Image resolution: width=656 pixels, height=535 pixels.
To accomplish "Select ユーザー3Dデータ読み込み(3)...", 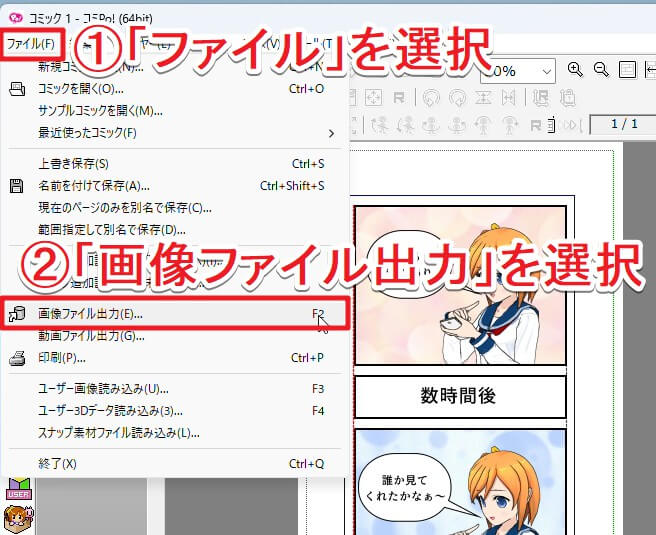I will click(x=175, y=411).
